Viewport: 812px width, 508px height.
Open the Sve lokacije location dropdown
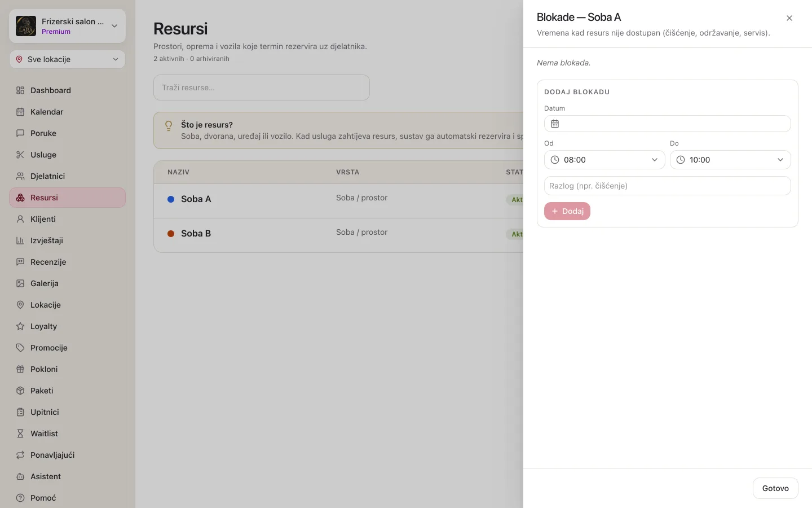click(67, 59)
